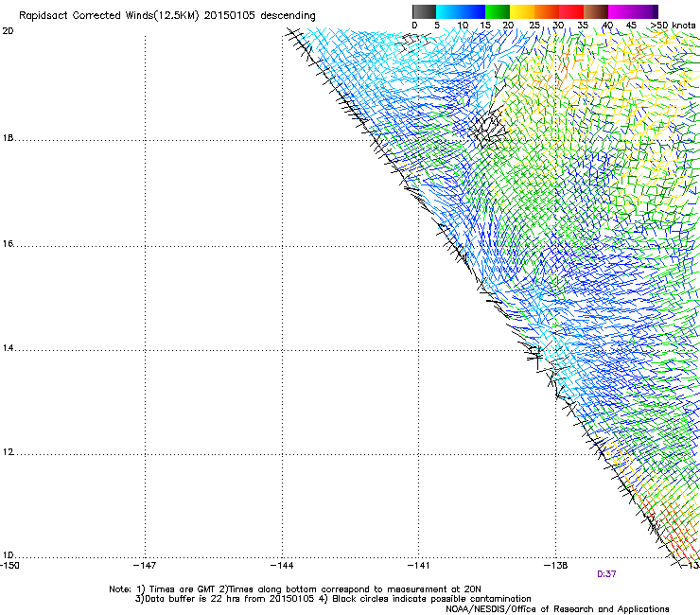Click the purple '0:37' swath time label
The image size is (700, 615).
tap(606, 574)
